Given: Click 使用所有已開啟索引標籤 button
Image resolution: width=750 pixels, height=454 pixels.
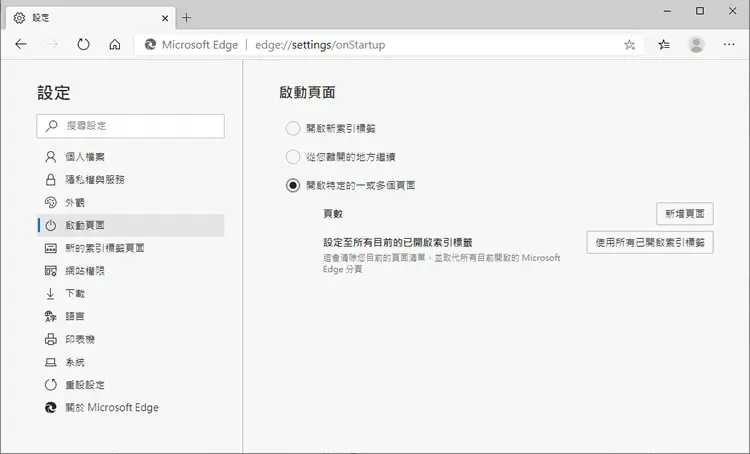Looking at the screenshot, I should coord(650,243).
